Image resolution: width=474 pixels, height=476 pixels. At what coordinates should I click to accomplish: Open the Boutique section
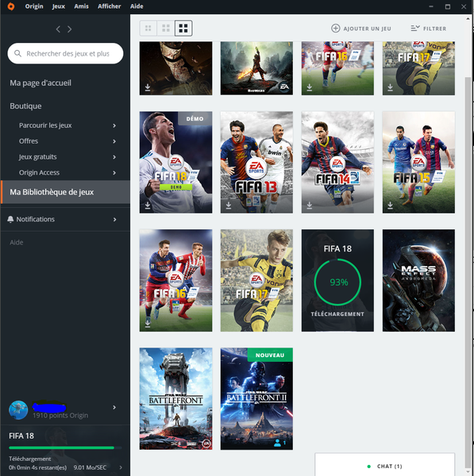pyautogui.click(x=25, y=106)
